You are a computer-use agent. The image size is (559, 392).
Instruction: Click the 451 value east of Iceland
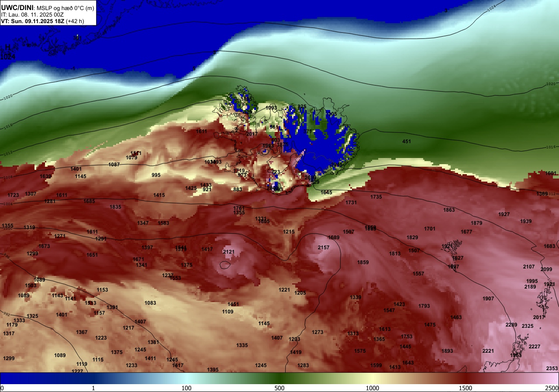click(407, 141)
